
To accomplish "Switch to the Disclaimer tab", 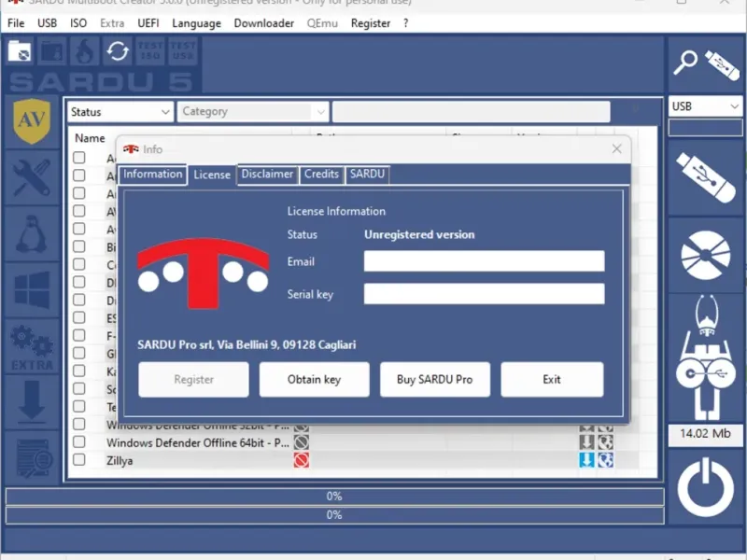I will click(x=267, y=174).
